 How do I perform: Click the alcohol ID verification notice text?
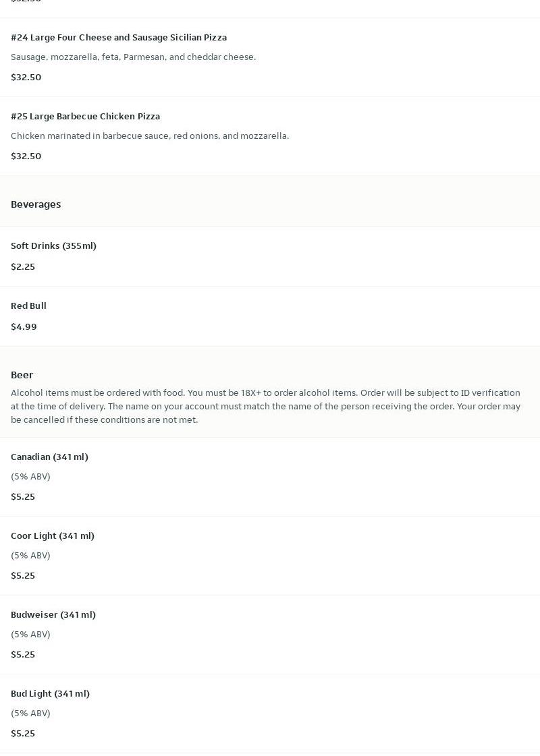(x=265, y=407)
